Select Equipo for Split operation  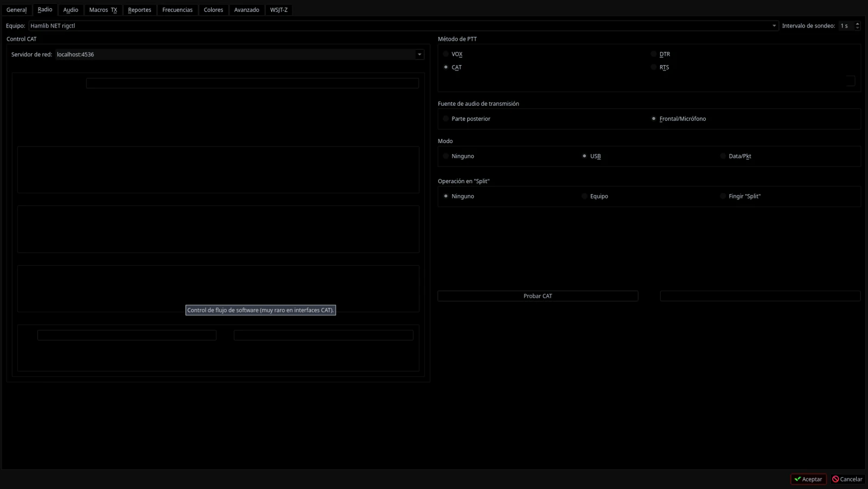pos(595,196)
